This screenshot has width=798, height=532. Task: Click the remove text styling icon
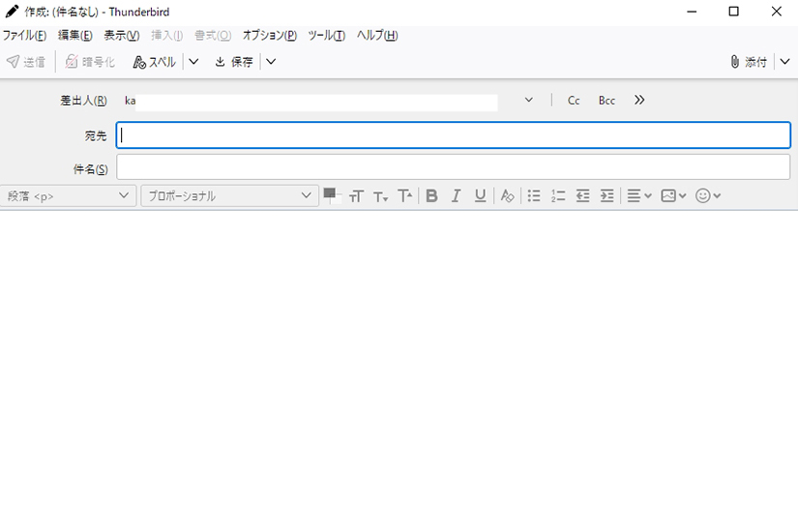(507, 195)
